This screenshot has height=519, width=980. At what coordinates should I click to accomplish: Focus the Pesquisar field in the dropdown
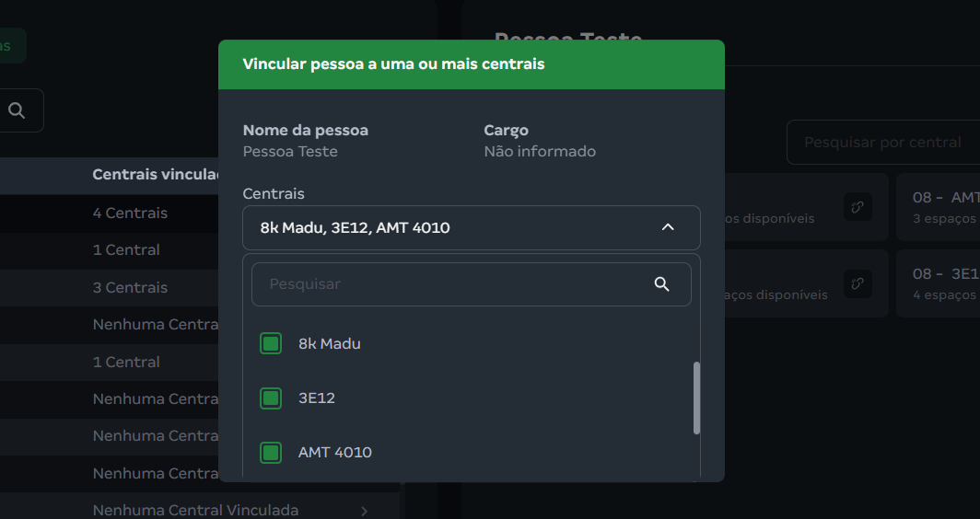451,284
